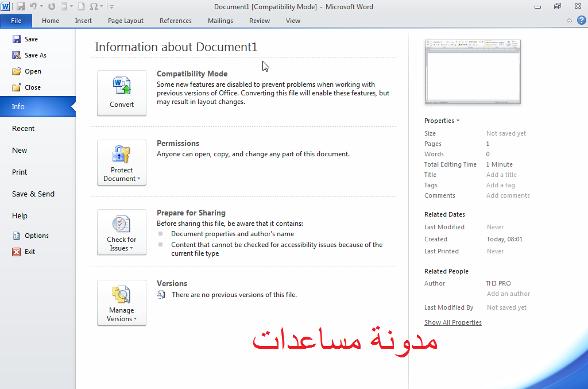Screen dimensions: 588x389
Task: Click the Show All Properties link
Action: point(453,322)
